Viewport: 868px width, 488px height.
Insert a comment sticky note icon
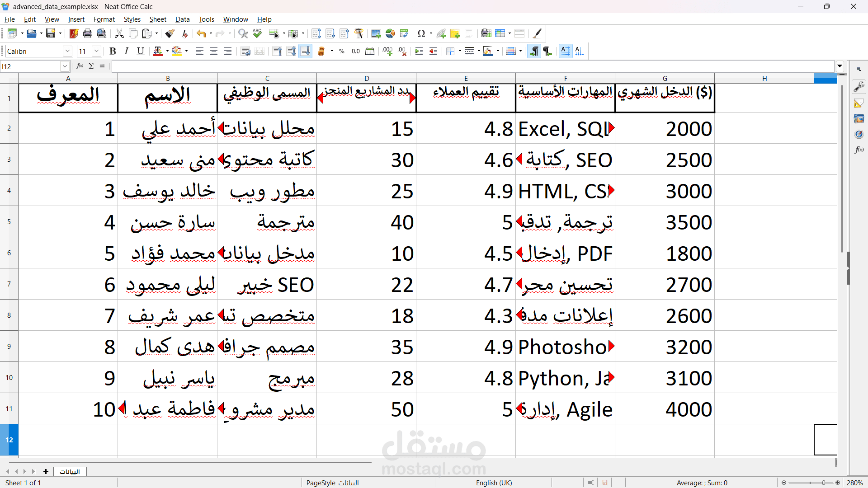coord(455,33)
